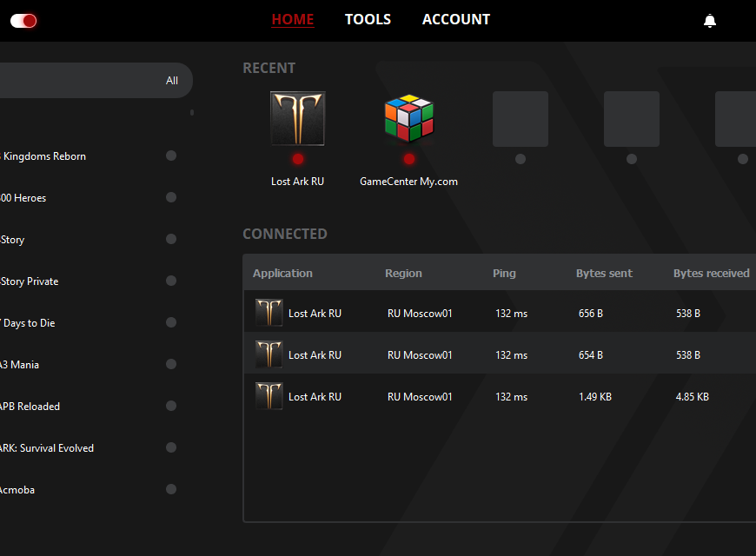Toggle the red status dot under GameCenter My.com
This screenshot has width=756, height=556.
(x=409, y=159)
